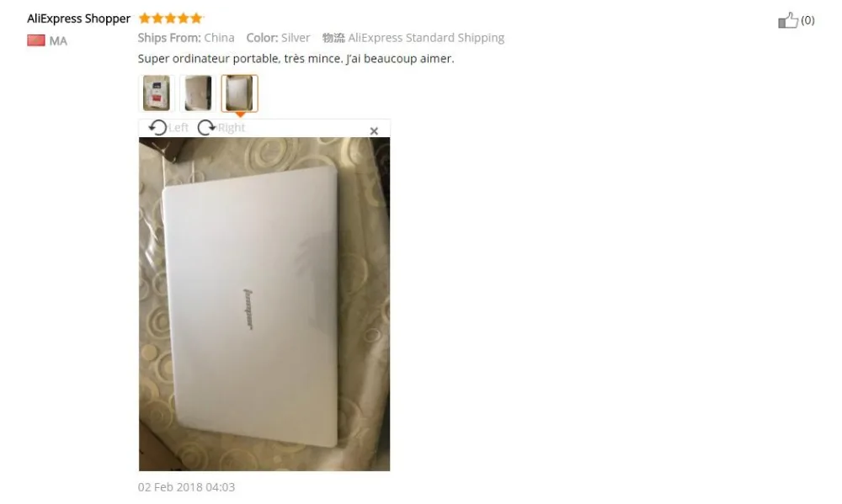Click the rotate right arrow icon
The width and height of the screenshot is (842, 504).
206,128
